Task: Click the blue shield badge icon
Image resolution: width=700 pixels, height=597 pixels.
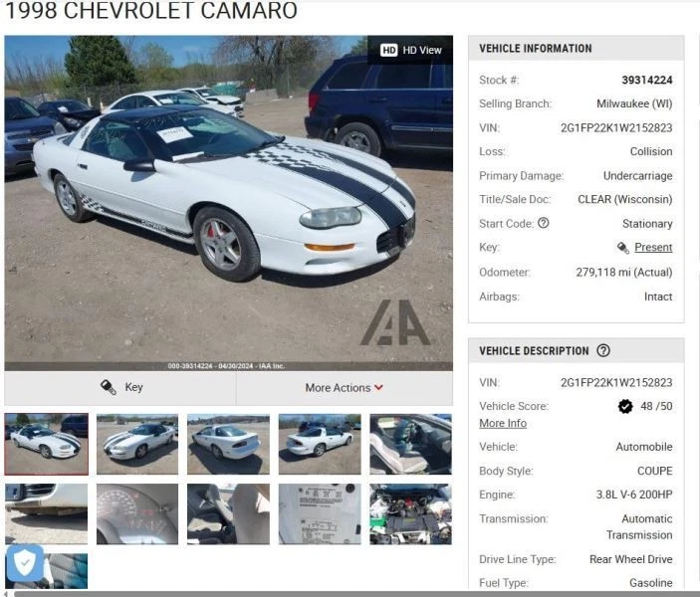Action: tap(25, 562)
